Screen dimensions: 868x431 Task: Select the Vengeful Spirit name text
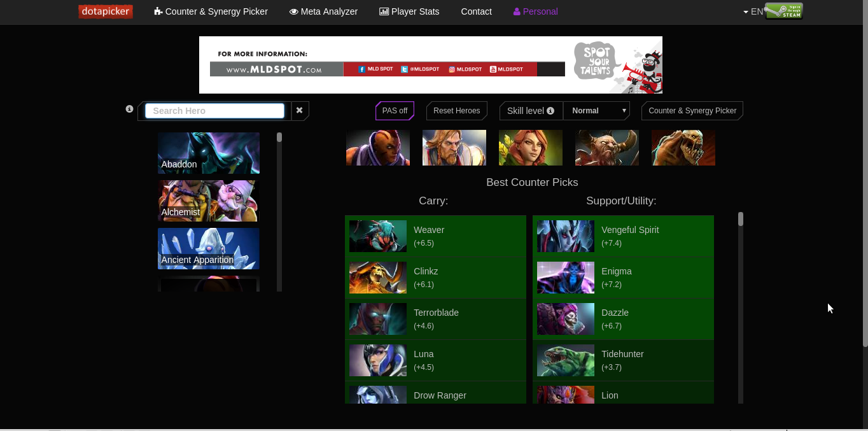click(x=630, y=230)
